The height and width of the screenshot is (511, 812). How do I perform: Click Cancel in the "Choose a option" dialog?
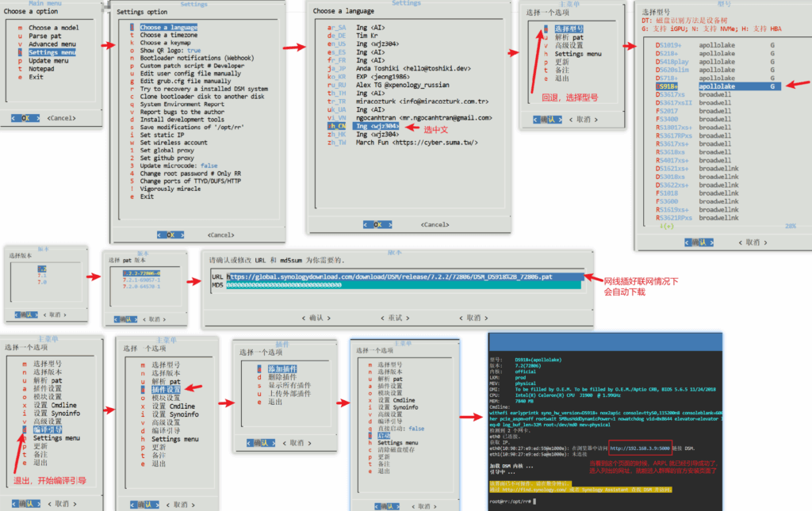coord(61,118)
